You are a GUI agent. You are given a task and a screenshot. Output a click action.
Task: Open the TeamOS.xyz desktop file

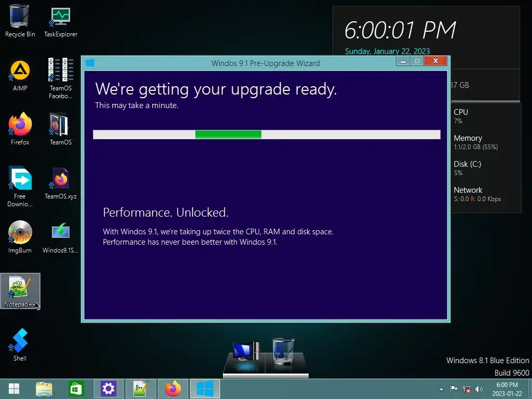60,183
